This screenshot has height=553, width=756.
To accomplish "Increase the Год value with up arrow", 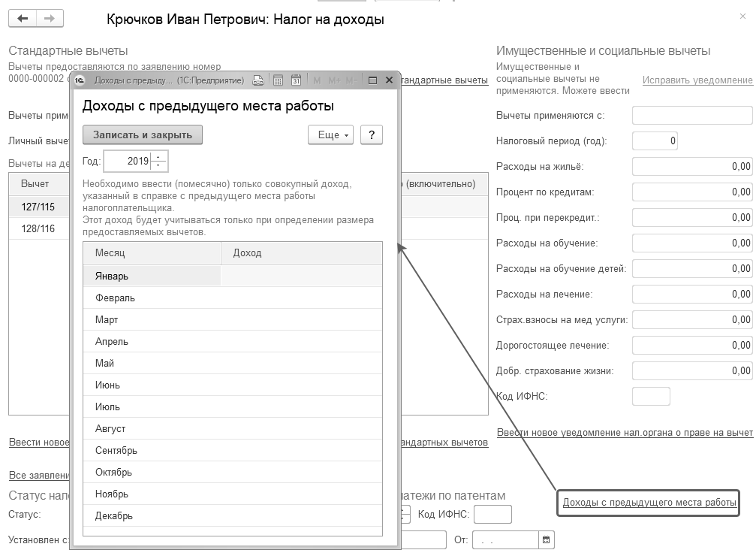I will pyautogui.click(x=158, y=157).
